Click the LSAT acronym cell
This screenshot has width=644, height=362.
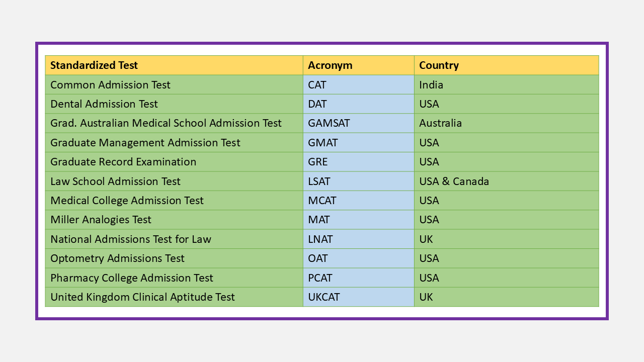click(x=359, y=181)
